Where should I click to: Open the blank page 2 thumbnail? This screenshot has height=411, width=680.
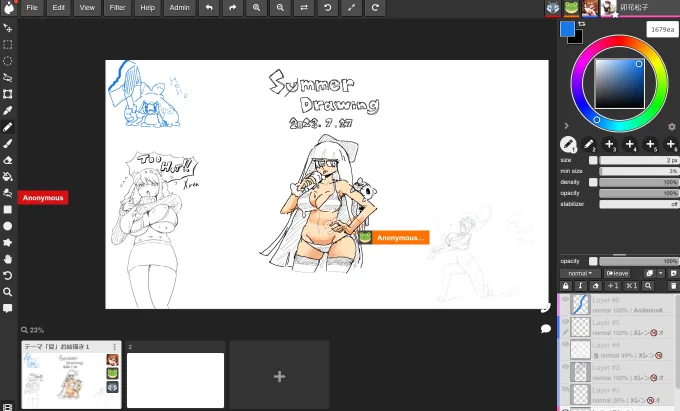(176, 380)
